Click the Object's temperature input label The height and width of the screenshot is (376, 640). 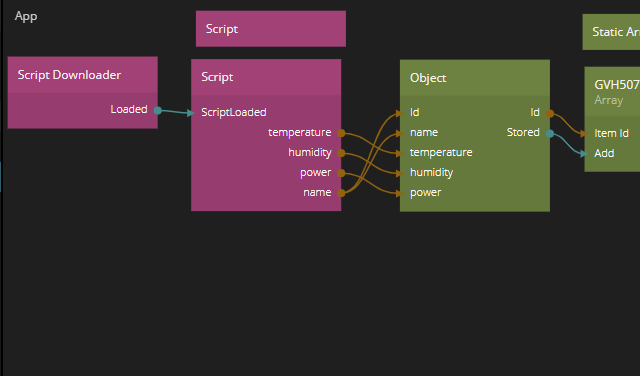441,152
